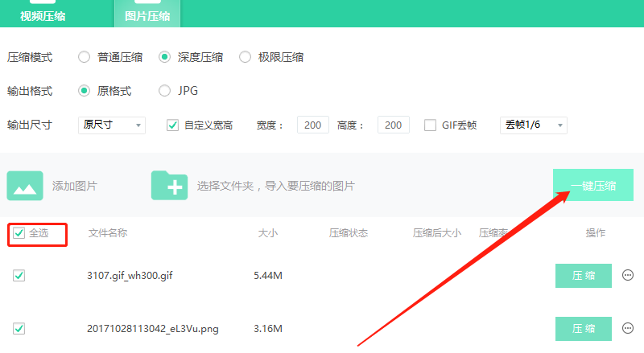Click the 大小 column header
The image size is (644, 353).
pos(268,233)
